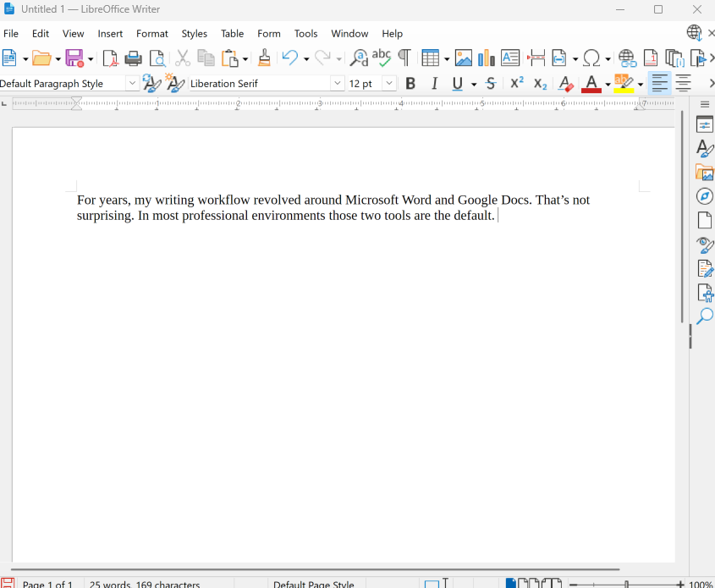Apply the red font color
Screen dimensions: 715x588
[591, 84]
